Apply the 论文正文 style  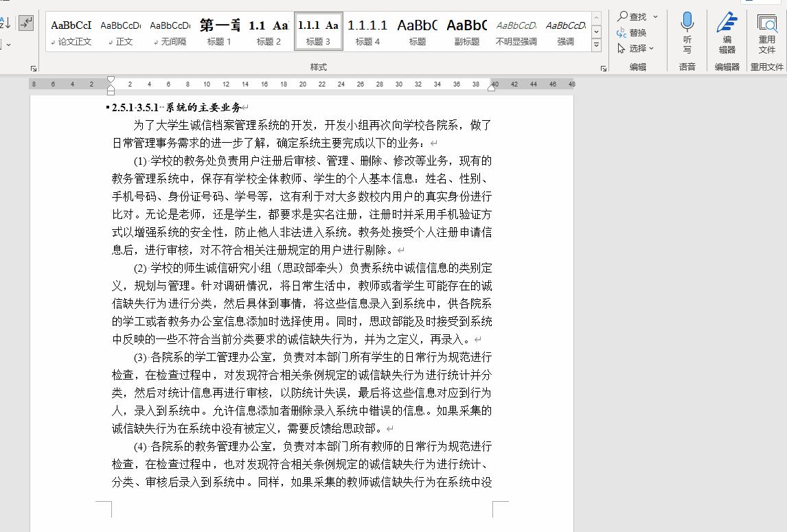click(71, 31)
